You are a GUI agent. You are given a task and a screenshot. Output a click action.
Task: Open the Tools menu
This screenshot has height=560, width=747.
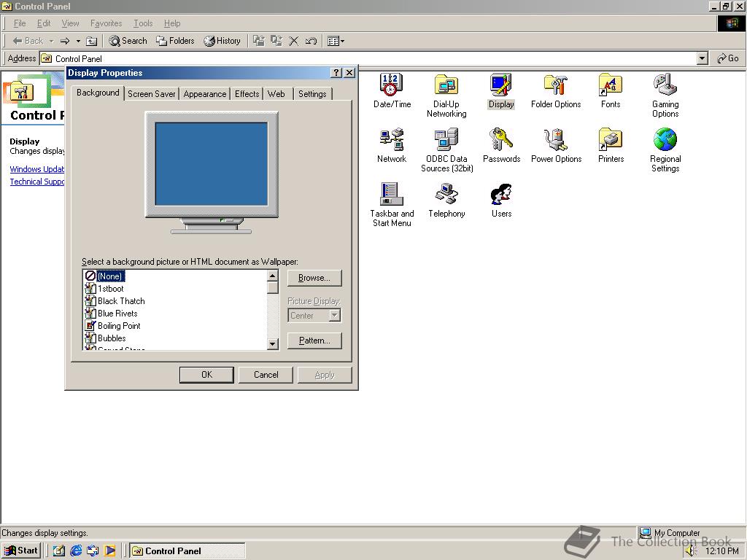143,23
